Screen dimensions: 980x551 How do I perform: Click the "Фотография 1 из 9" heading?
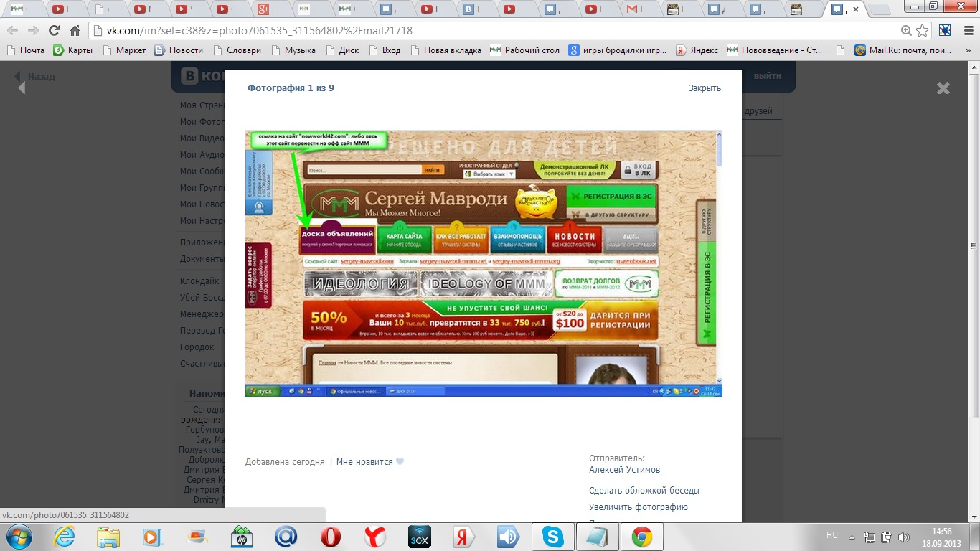coord(291,88)
